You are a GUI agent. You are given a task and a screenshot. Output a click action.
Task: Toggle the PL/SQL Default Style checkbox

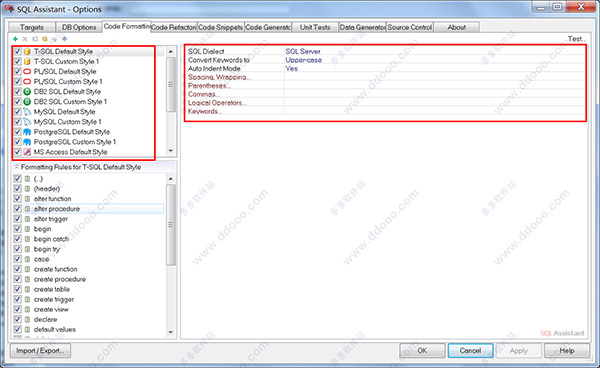pyautogui.click(x=18, y=72)
